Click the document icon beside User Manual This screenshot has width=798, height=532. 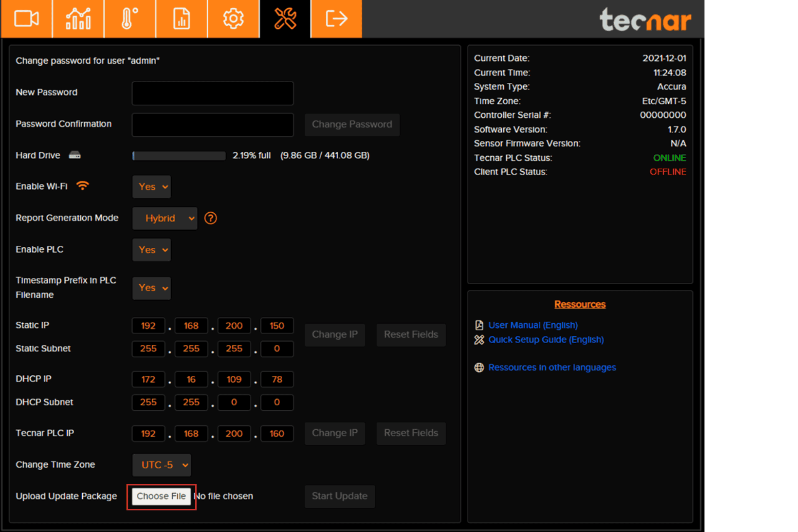click(479, 325)
